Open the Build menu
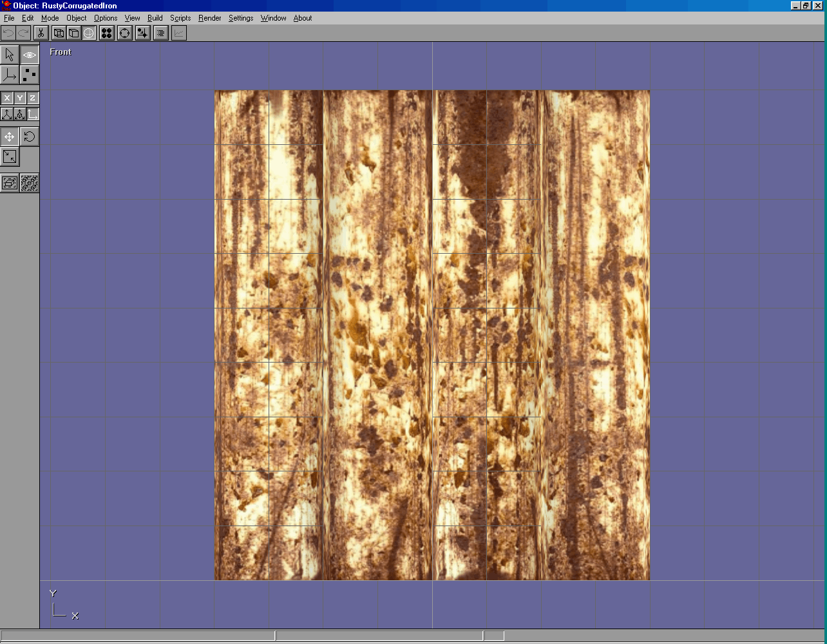827x644 pixels. [x=155, y=18]
